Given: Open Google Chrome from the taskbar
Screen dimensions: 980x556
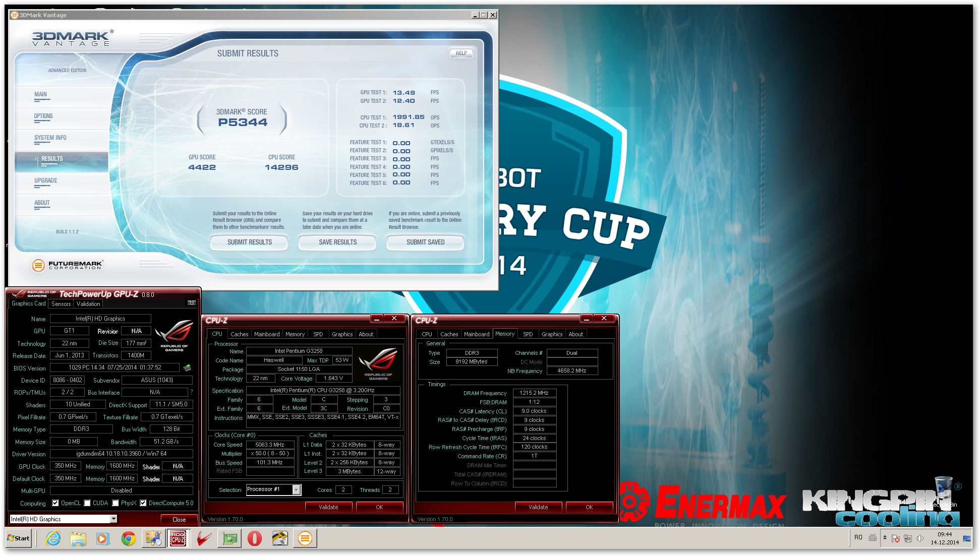Looking at the screenshot, I should [x=128, y=538].
